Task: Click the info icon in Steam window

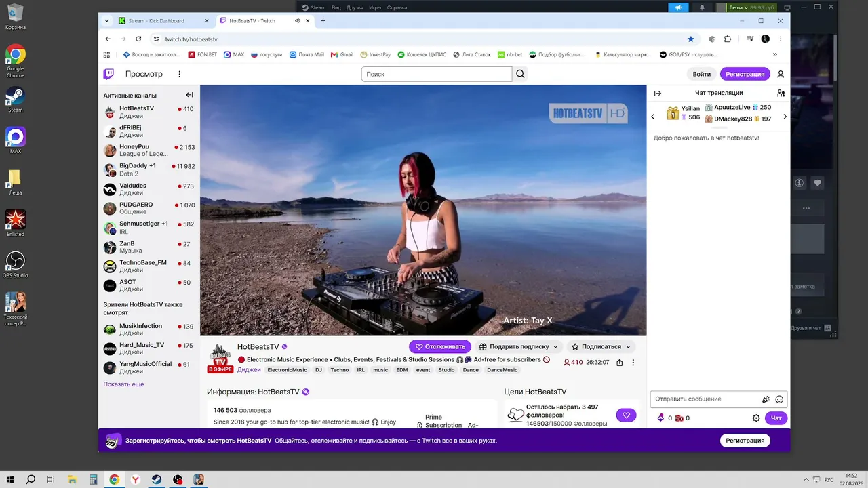Action: [x=800, y=183]
